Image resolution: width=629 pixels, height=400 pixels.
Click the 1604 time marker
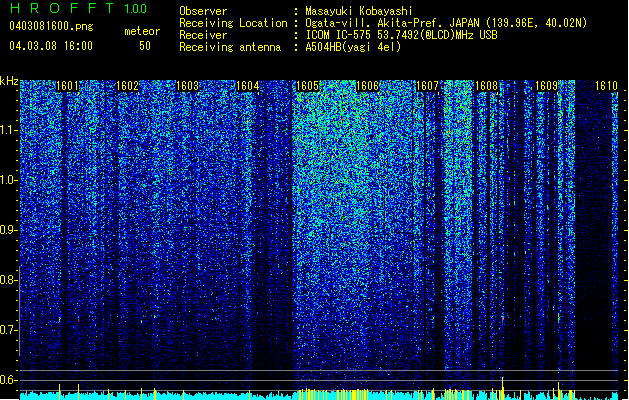coord(248,86)
